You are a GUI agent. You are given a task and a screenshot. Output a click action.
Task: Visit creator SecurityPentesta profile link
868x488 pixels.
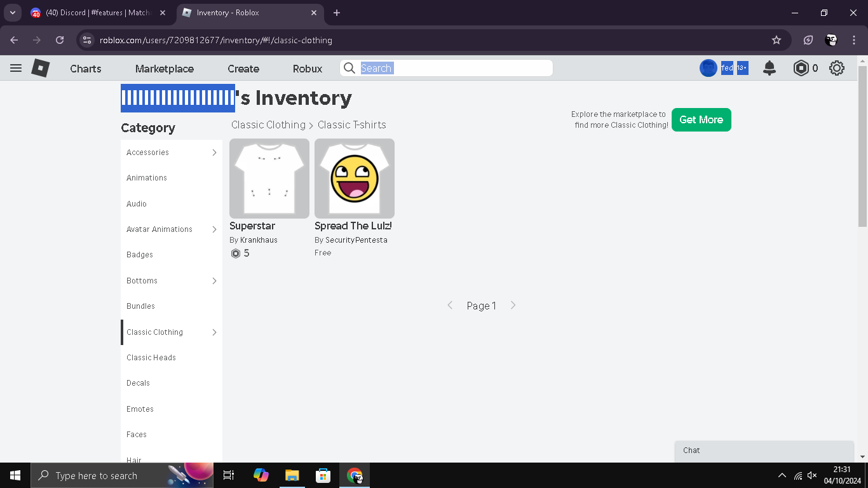356,240
